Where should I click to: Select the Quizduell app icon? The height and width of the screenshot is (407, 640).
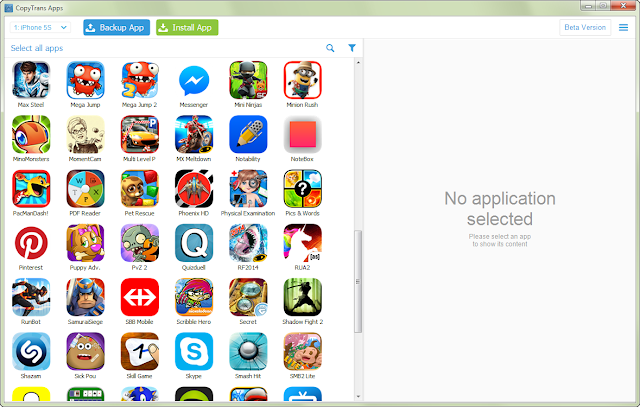tap(194, 243)
